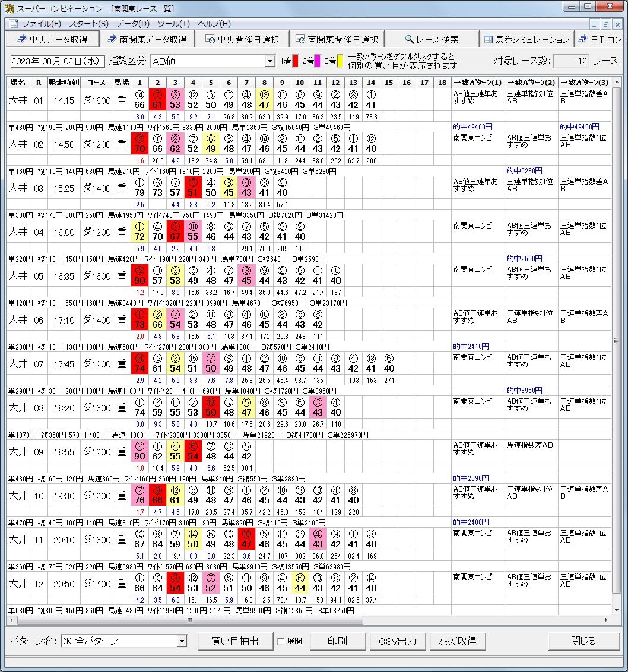Select race 02 start time 14:50
Screen dimensions: 628x672
[64, 144]
